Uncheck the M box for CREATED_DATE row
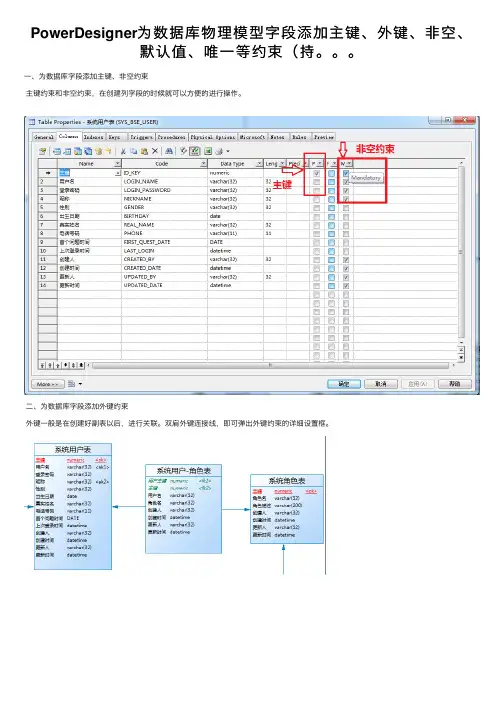 pos(346,268)
